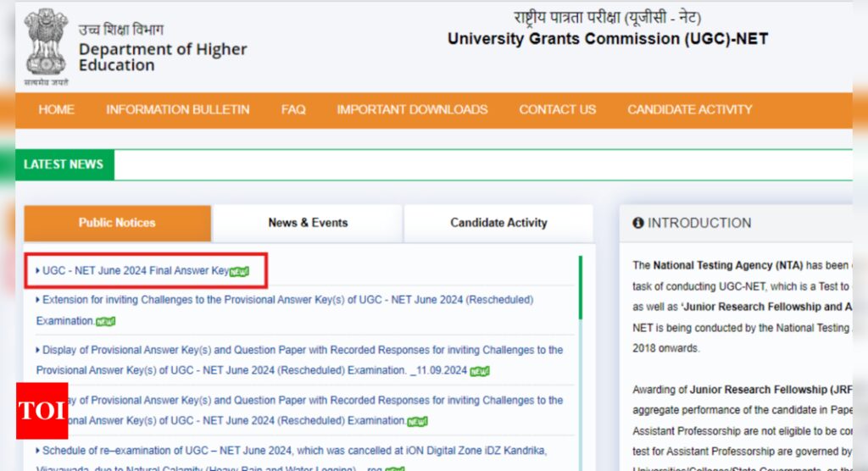The width and height of the screenshot is (868, 471).
Task: Click National Testing Agency (NTA) bold text
Action: coord(728,266)
